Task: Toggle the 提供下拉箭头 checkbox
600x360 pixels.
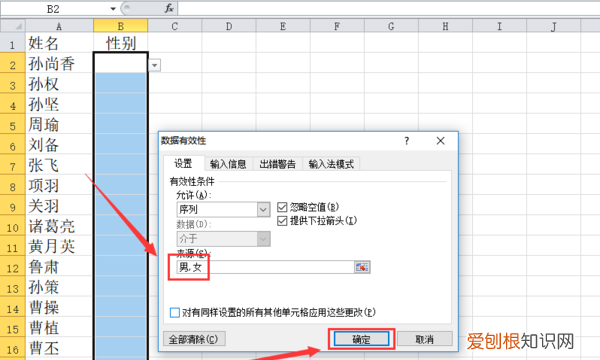Action: point(282,221)
